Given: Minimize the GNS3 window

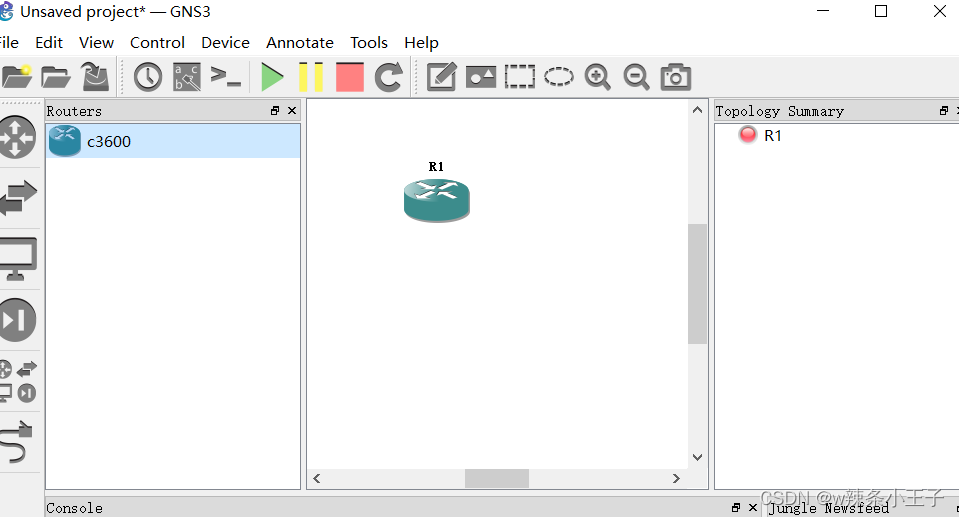Looking at the screenshot, I should pos(823,11).
